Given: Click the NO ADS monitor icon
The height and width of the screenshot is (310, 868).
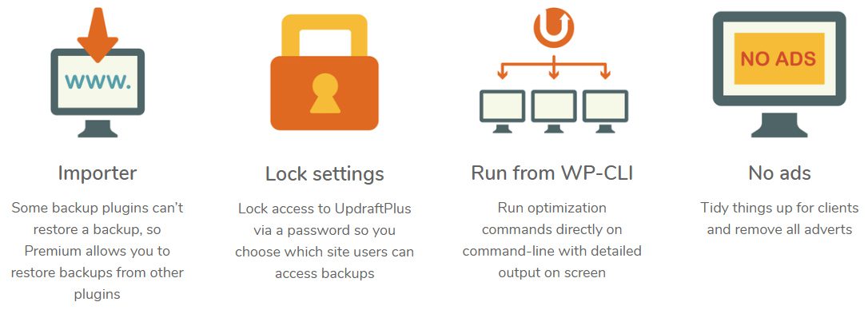Looking at the screenshot, I should (778, 74).
